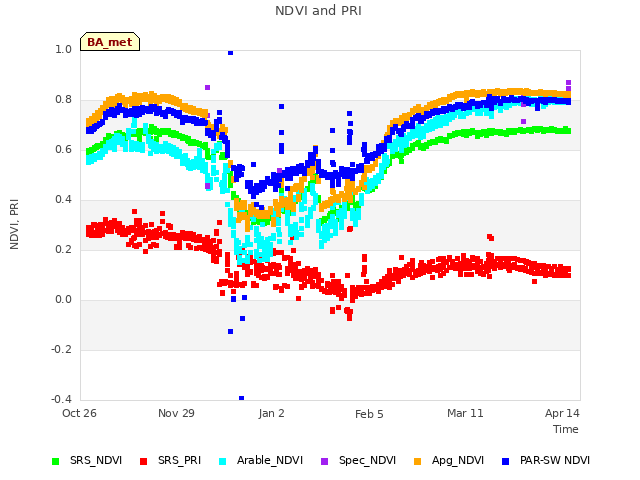Click the 0.6 y-axis tick label
This screenshot has height=480, width=640.
coord(63,150)
